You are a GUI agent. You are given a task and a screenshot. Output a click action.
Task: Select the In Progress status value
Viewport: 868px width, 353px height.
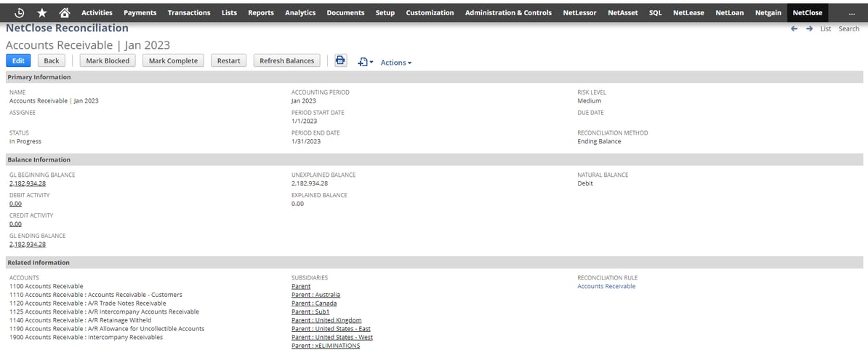[x=25, y=141]
